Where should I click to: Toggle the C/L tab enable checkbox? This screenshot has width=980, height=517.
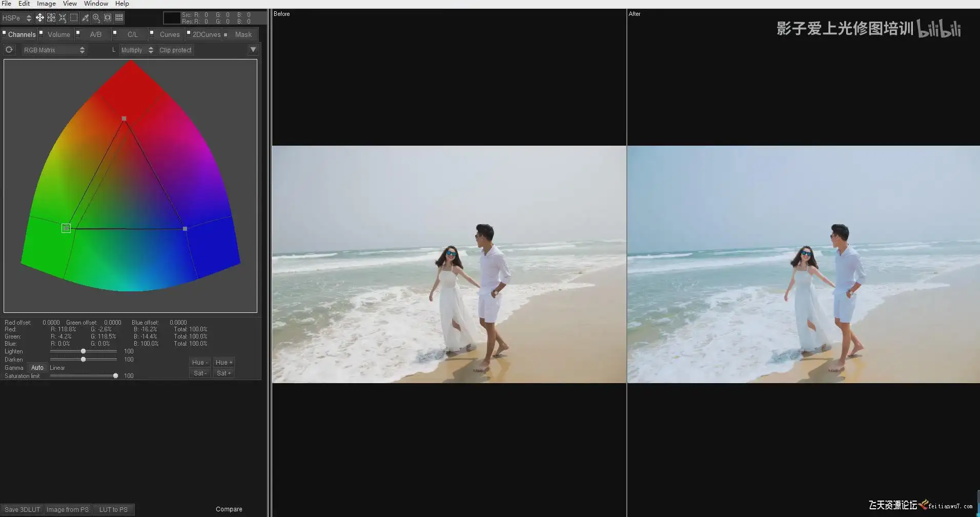pyautogui.click(x=115, y=32)
